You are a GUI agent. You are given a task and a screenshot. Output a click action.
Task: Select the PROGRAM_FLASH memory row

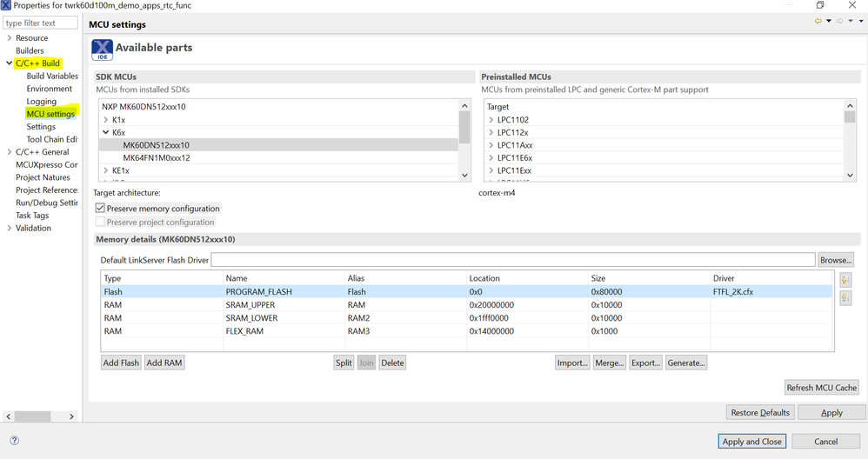tap(467, 291)
